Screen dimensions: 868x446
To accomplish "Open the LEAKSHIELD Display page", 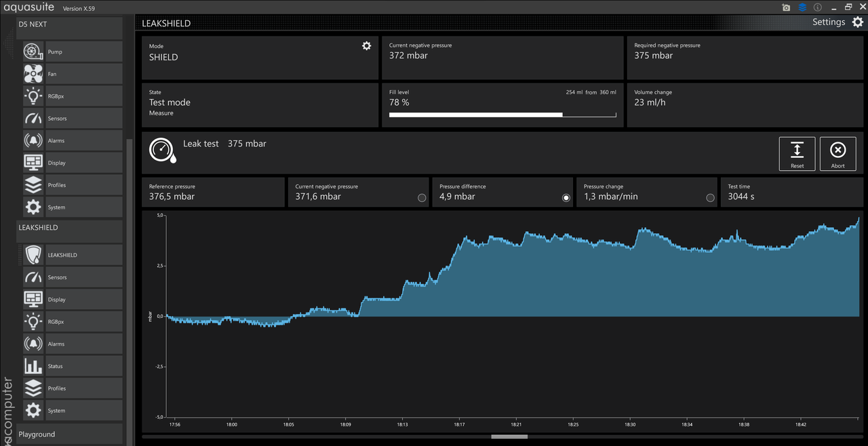I will tap(73, 300).
